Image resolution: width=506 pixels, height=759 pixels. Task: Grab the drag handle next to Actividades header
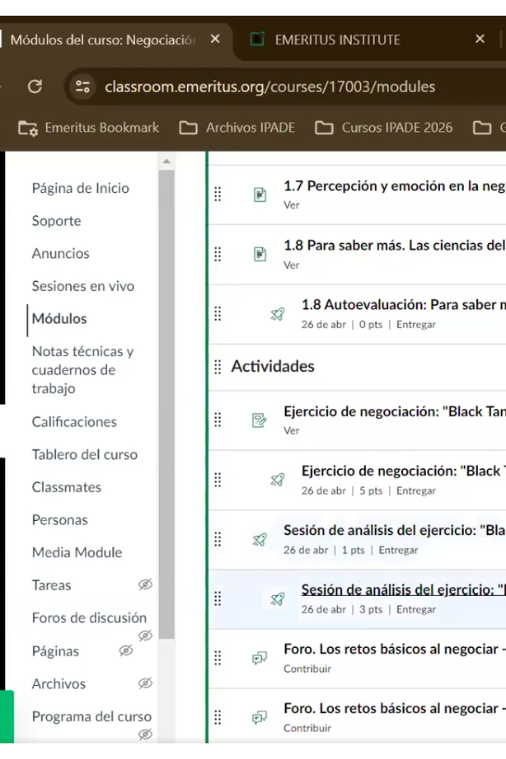[x=218, y=367]
